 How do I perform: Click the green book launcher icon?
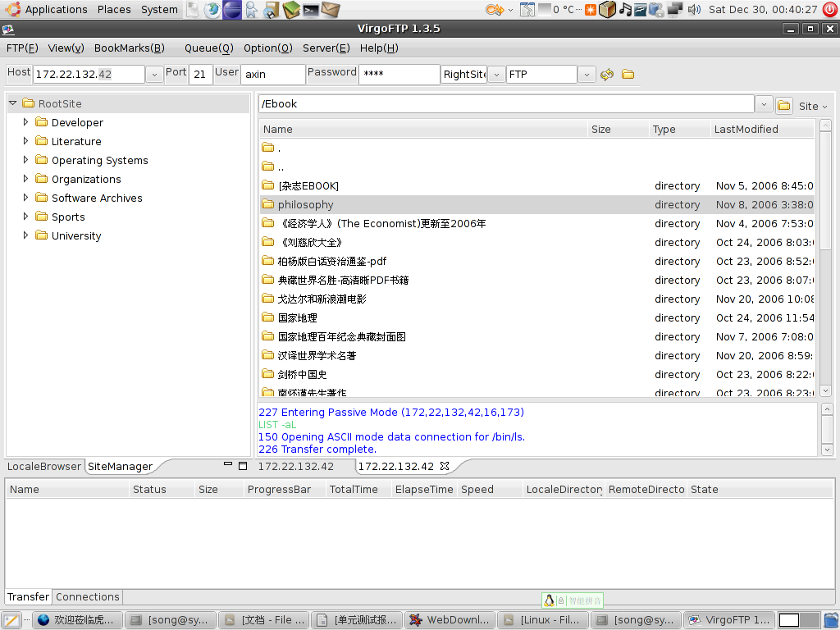click(291, 10)
